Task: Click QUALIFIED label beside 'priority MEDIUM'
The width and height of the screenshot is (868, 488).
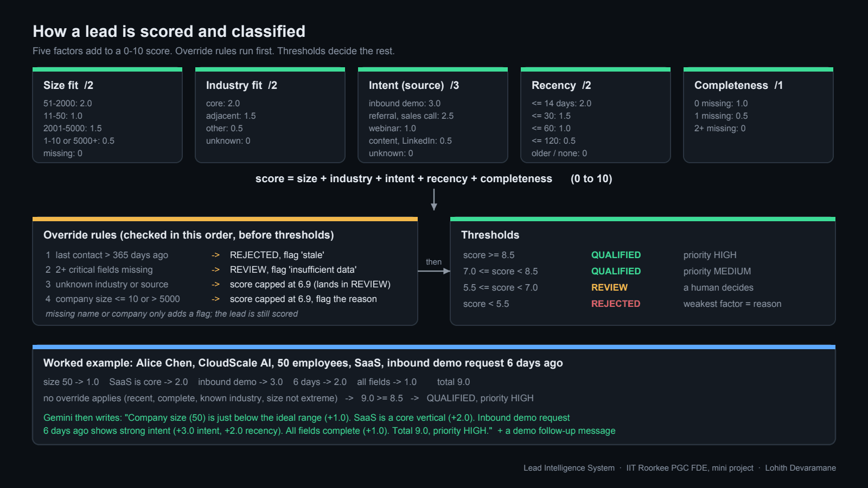Action: (616, 271)
